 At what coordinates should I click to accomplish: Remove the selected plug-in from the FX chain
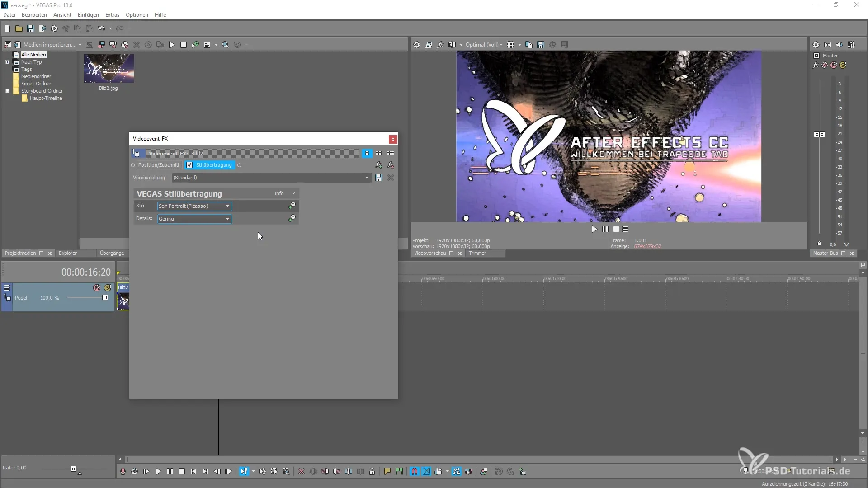[x=391, y=165]
